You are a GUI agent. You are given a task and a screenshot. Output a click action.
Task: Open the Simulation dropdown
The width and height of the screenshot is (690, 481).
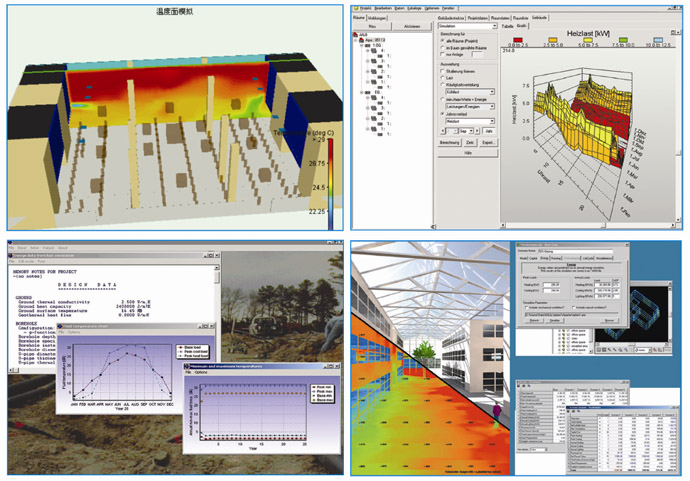pos(467,26)
